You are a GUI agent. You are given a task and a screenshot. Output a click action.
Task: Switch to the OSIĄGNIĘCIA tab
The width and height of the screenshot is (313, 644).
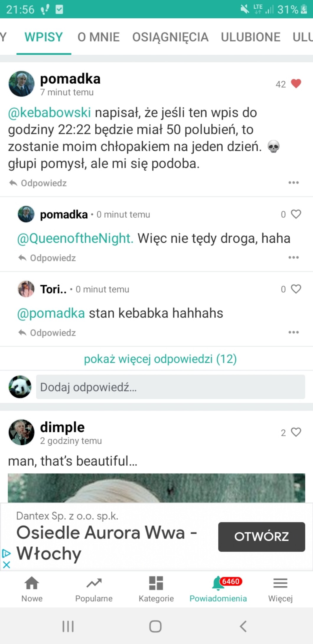(x=170, y=37)
